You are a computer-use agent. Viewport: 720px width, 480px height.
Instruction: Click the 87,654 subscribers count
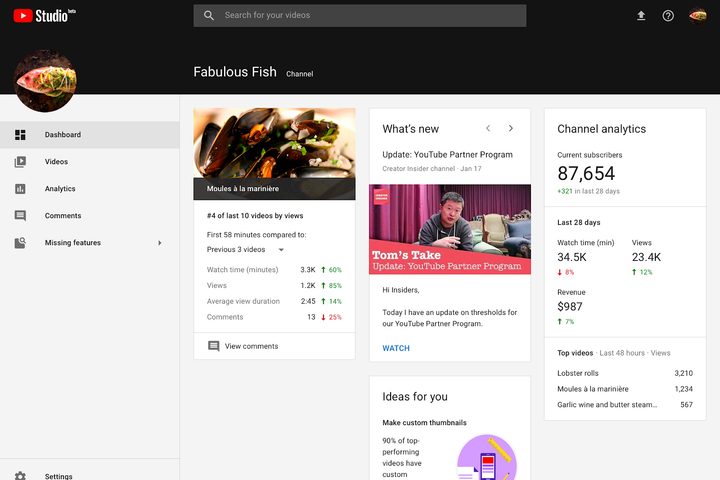click(586, 174)
